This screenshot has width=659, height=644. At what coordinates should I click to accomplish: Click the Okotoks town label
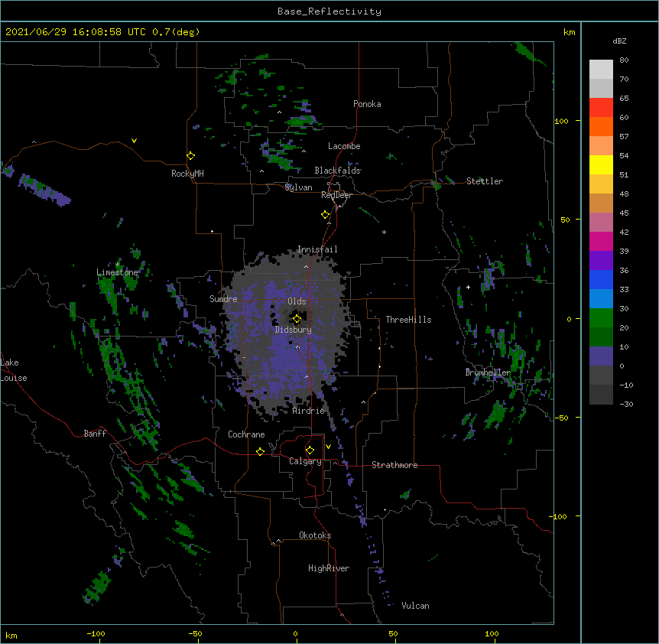point(315,535)
